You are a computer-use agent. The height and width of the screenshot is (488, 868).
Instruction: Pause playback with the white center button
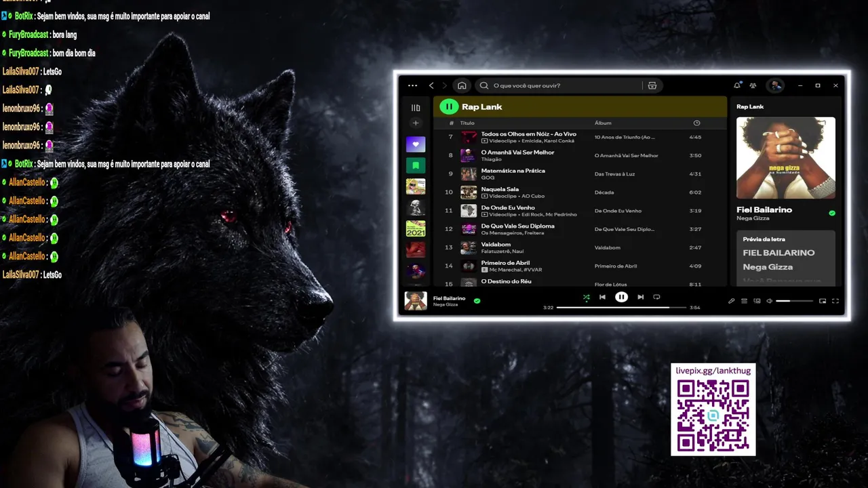click(621, 297)
